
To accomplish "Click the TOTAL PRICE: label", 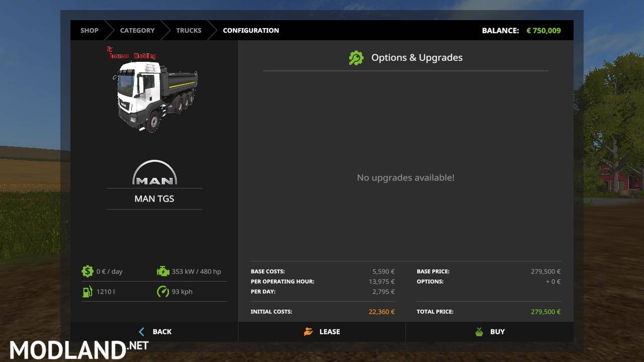I will pyautogui.click(x=435, y=312).
